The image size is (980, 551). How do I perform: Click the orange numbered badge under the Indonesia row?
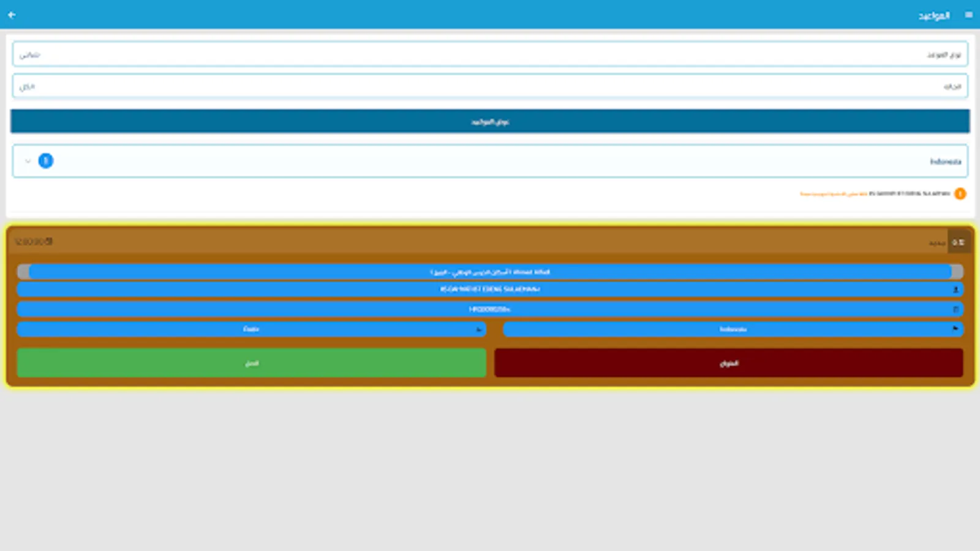960,193
